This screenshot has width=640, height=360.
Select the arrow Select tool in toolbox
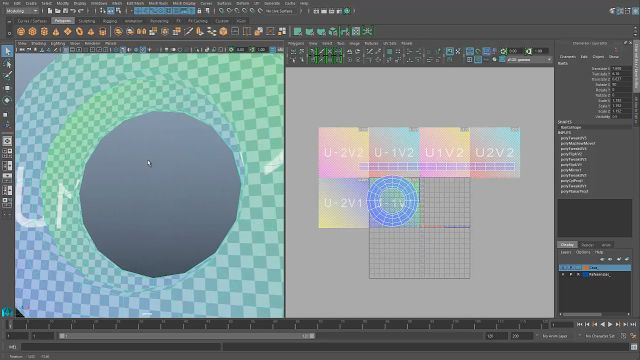7,51
